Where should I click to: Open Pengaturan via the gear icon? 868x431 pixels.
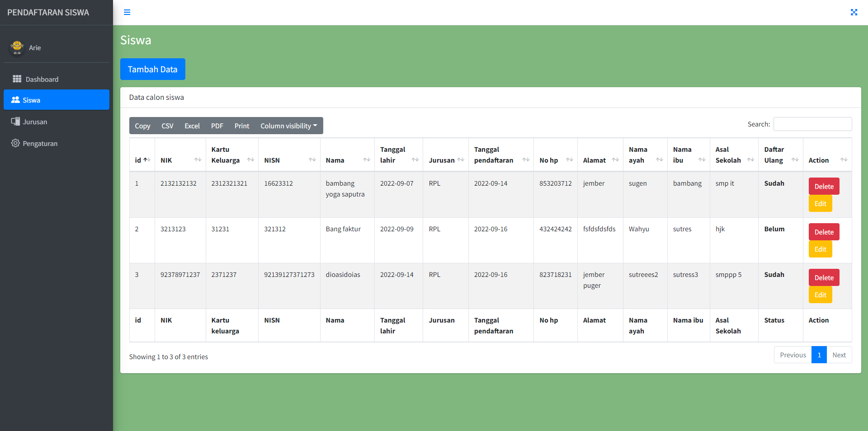click(15, 143)
